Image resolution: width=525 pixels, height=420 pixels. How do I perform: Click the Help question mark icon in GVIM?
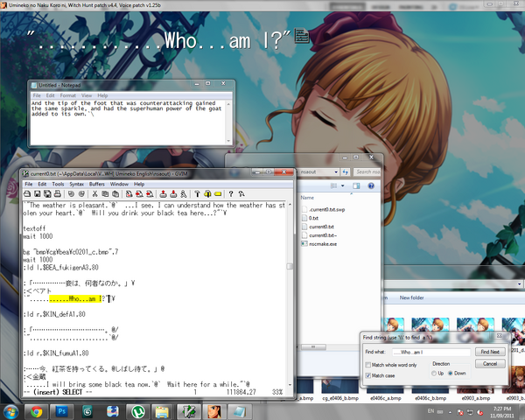click(231, 193)
